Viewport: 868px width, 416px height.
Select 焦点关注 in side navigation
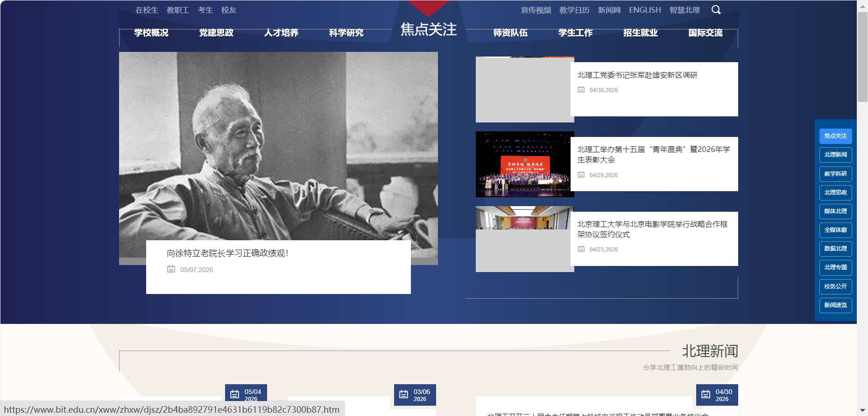(836, 136)
